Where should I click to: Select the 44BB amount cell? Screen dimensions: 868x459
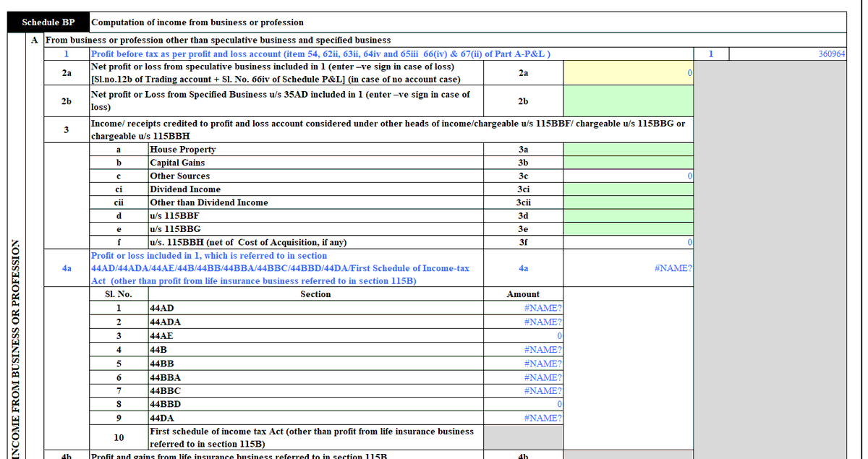click(523, 364)
